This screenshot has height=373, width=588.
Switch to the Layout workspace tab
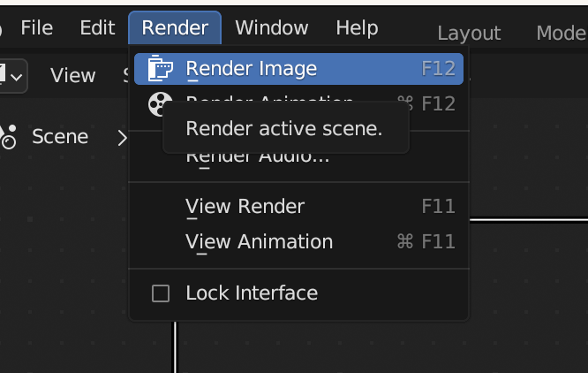coord(469,34)
